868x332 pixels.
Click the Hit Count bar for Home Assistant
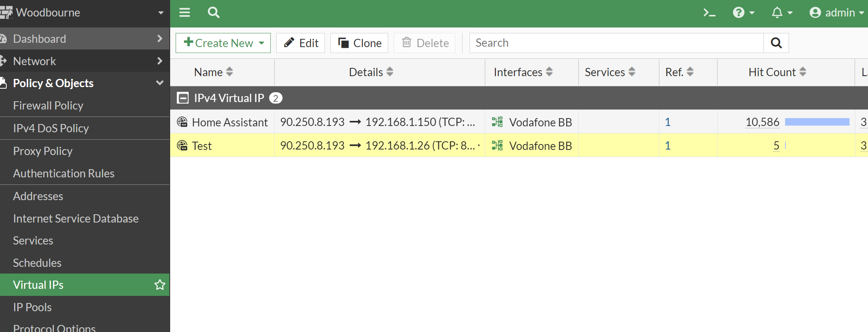tap(817, 122)
